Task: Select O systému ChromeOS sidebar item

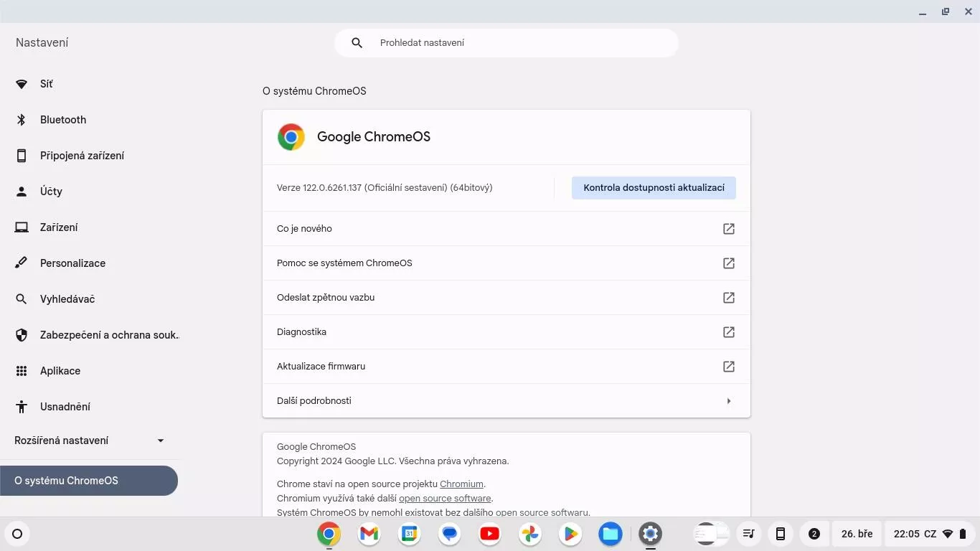Action: pyautogui.click(x=89, y=481)
